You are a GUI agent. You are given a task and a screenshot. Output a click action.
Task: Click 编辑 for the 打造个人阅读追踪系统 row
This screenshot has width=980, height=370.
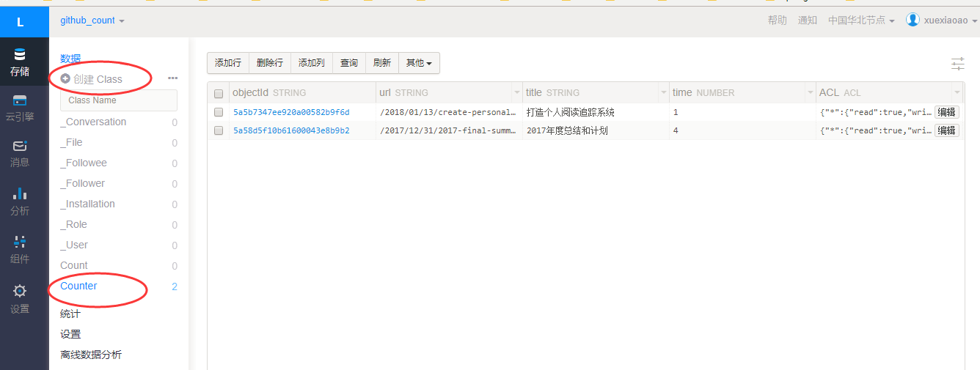(947, 112)
